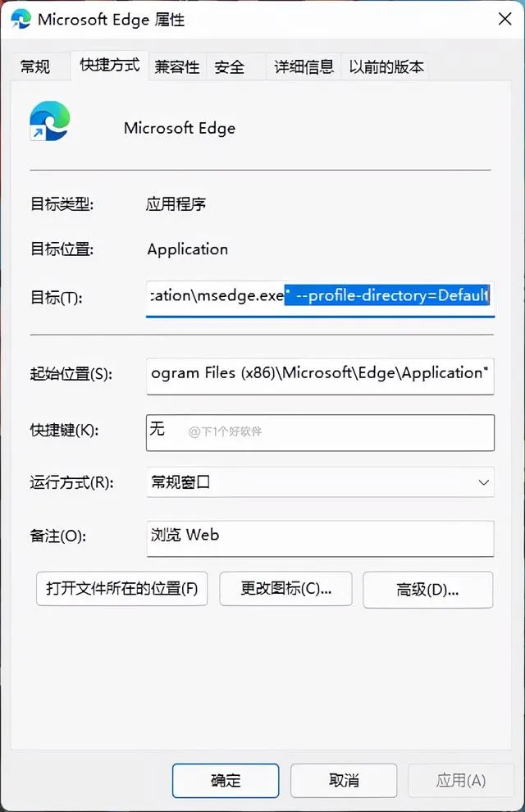Viewport: 525px width, 812px height.
Task: Click the 起始位置(S) input field
Action: coord(320,375)
